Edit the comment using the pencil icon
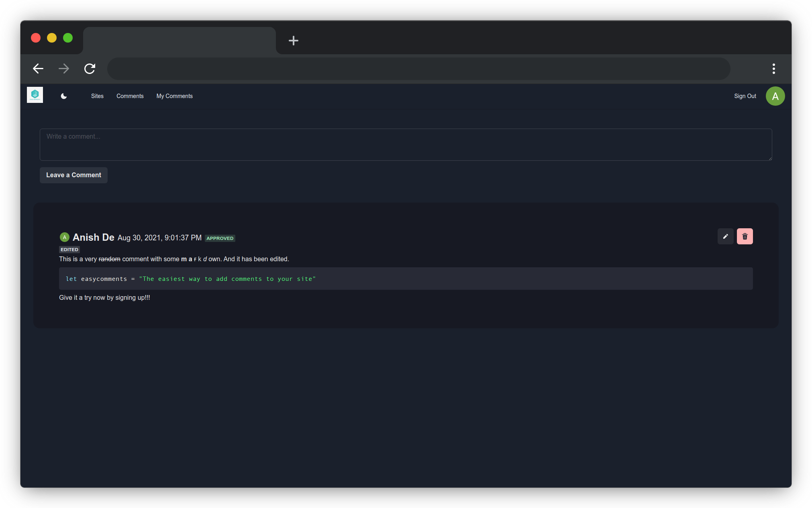This screenshot has height=508, width=812. 725,236
